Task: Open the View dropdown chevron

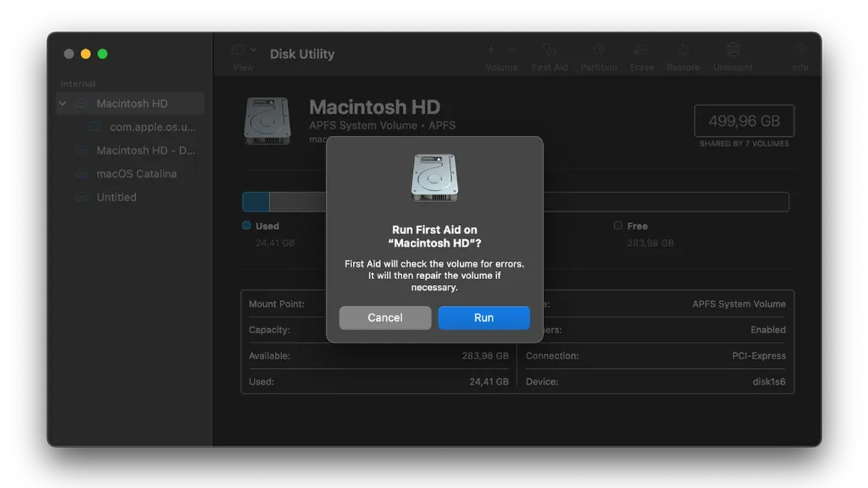Action: [x=253, y=50]
